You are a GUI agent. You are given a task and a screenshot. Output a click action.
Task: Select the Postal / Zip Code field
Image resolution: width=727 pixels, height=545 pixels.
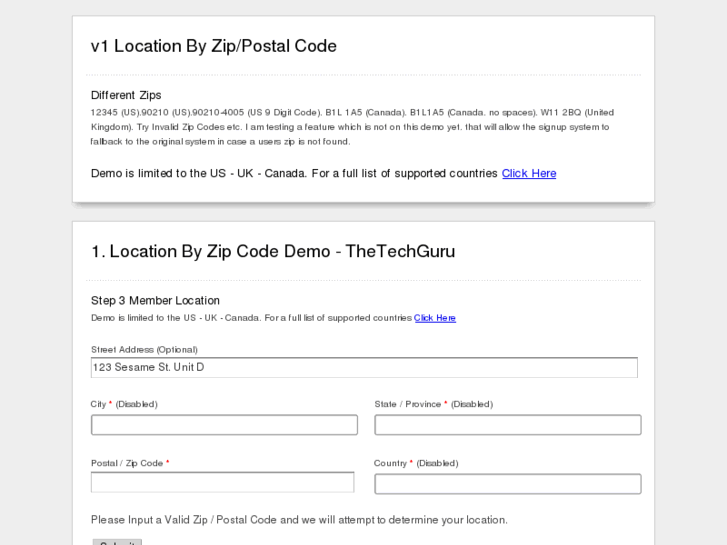coord(222,482)
